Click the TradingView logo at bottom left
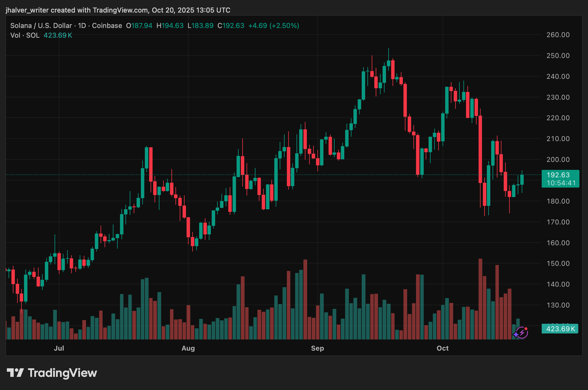 point(52,373)
